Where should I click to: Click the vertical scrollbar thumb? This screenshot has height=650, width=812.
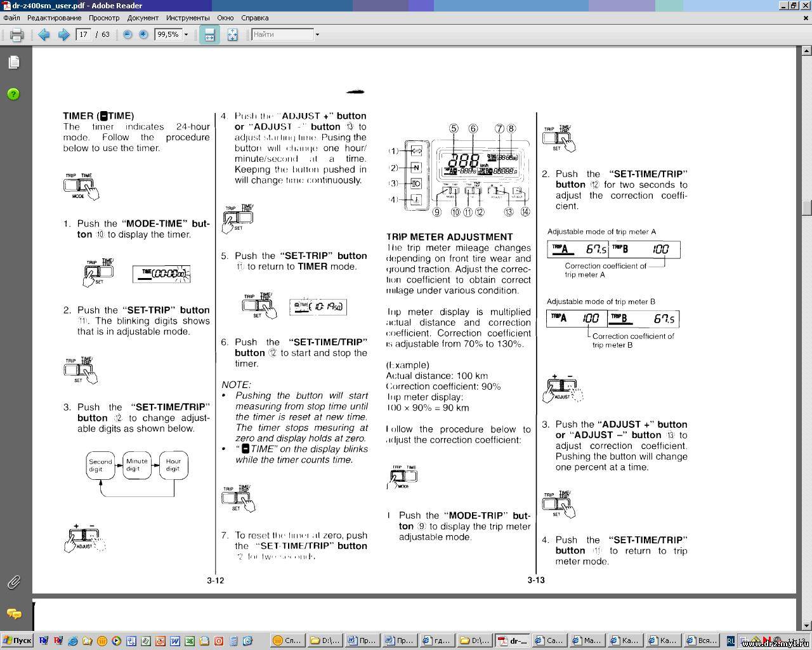tap(806, 208)
